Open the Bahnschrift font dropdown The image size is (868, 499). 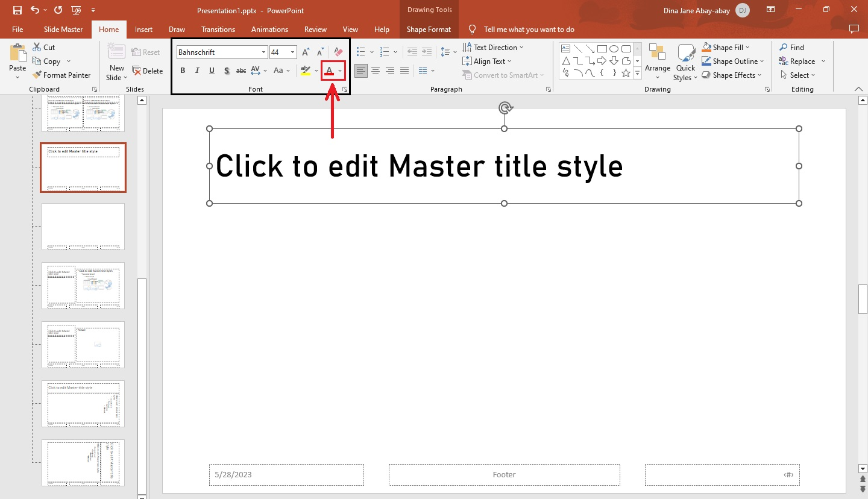(263, 52)
